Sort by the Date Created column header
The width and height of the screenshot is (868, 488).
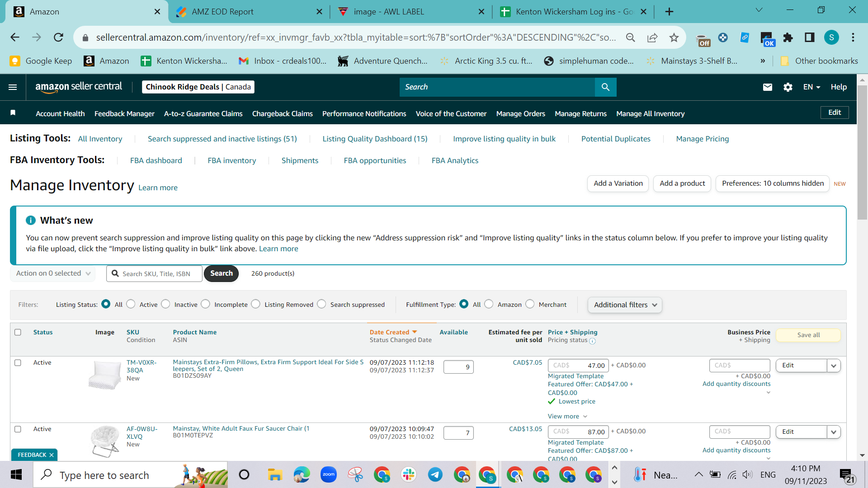[x=393, y=332]
